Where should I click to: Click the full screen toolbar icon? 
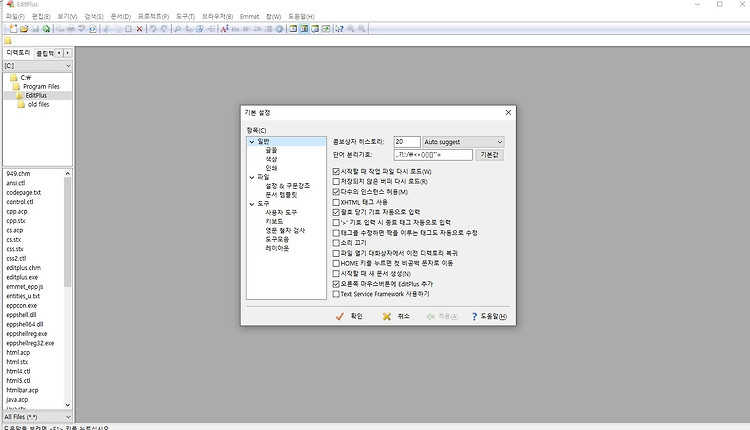pos(326,29)
